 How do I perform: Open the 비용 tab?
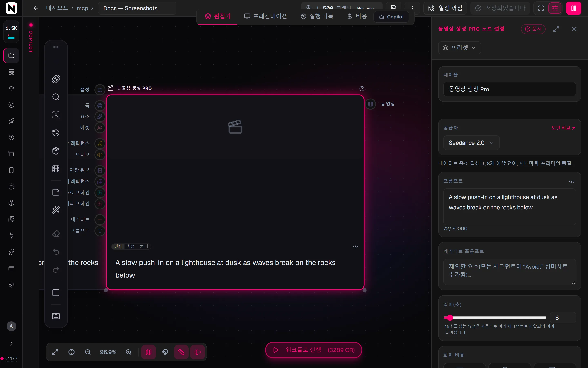(x=357, y=16)
